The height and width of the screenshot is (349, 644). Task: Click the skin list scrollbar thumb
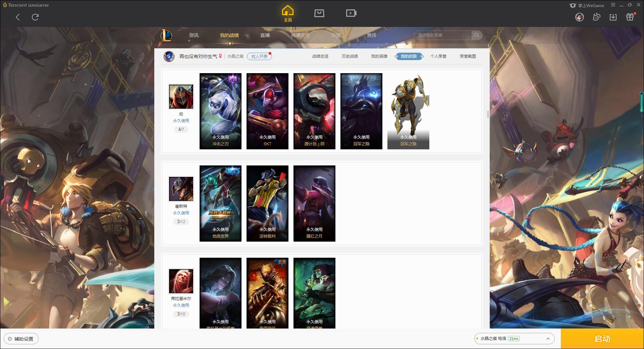click(x=488, y=114)
